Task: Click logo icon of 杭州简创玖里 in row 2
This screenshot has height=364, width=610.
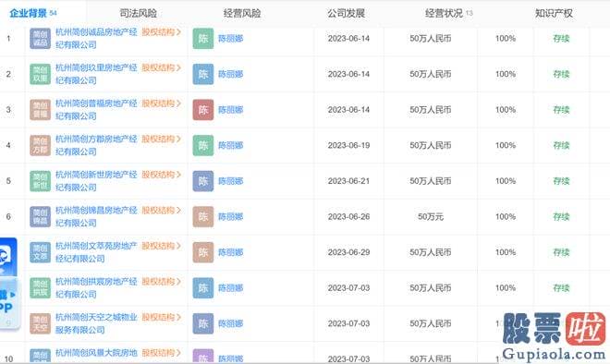Action: click(40, 74)
